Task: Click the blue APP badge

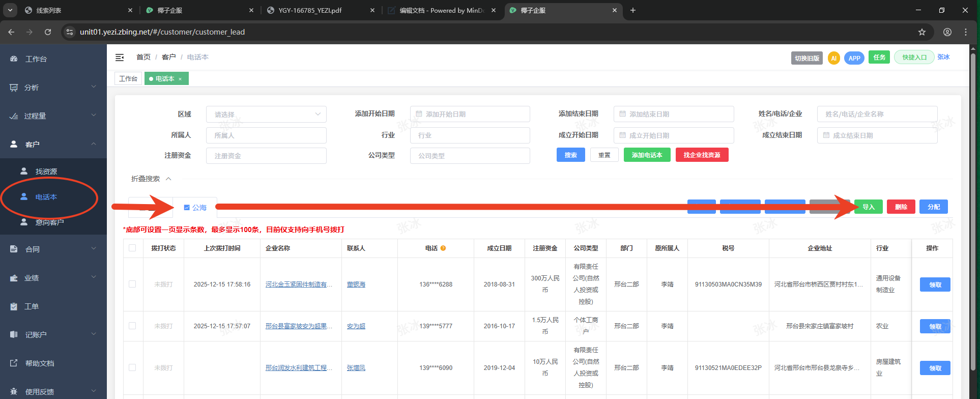Action: click(854, 58)
